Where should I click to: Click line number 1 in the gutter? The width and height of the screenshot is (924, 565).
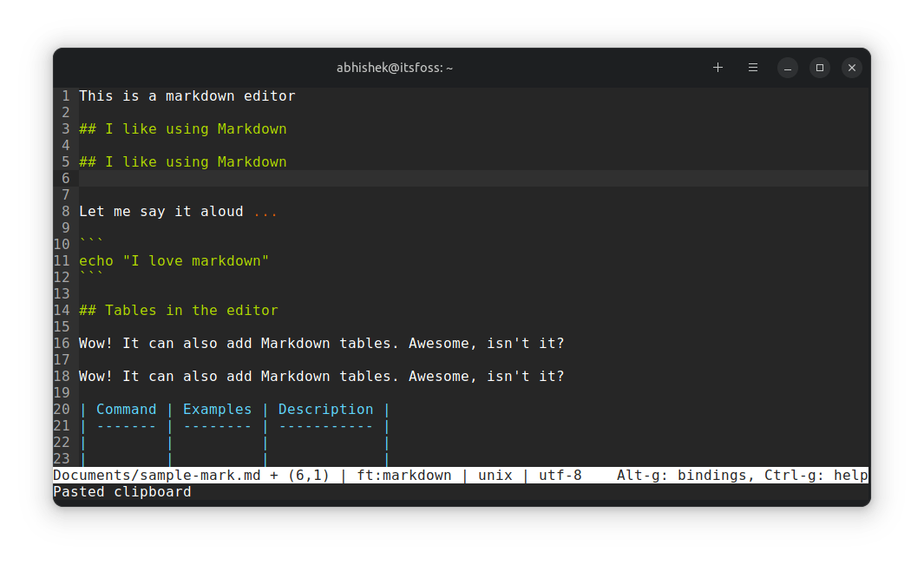pyautogui.click(x=65, y=96)
